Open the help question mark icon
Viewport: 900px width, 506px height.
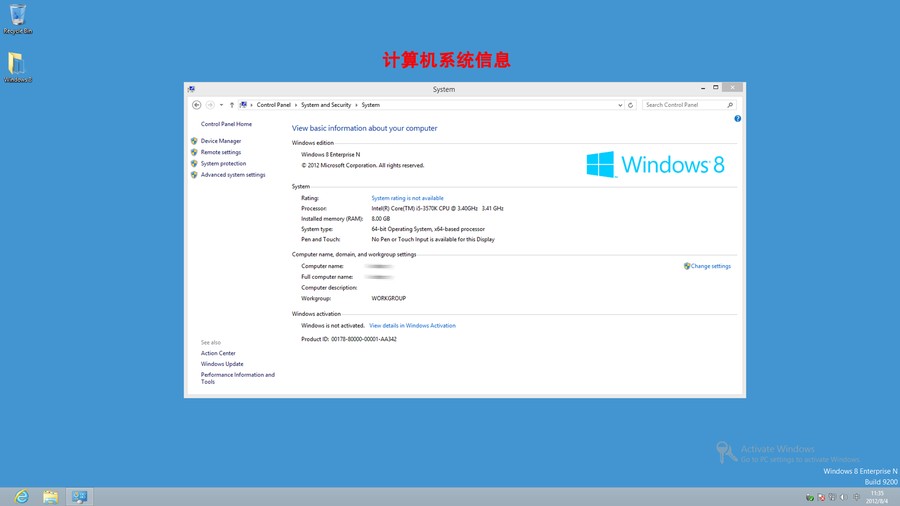pos(738,119)
